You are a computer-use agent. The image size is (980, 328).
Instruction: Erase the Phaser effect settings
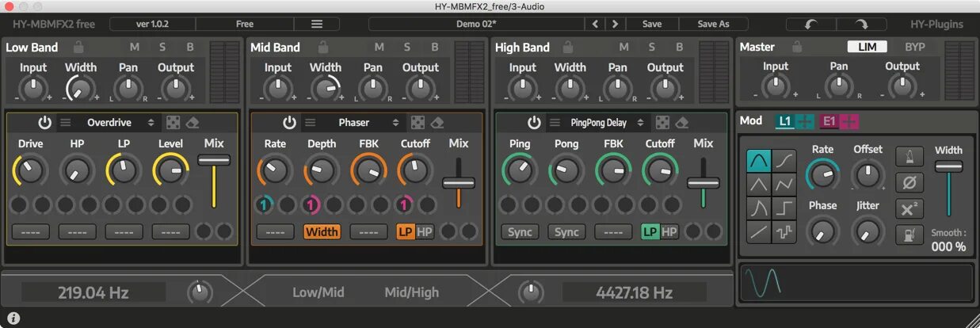(x=437, y=123)
